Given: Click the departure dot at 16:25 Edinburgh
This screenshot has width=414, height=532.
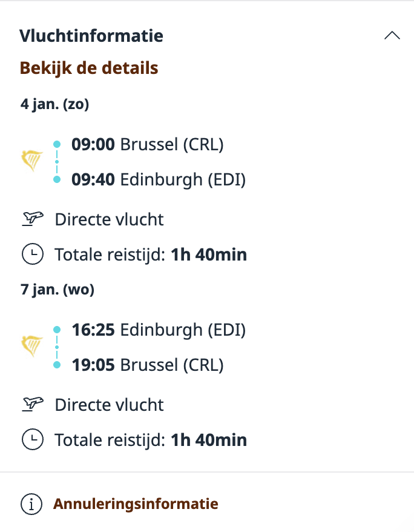Looking at the screenshot, I should [x=57, y=328].
